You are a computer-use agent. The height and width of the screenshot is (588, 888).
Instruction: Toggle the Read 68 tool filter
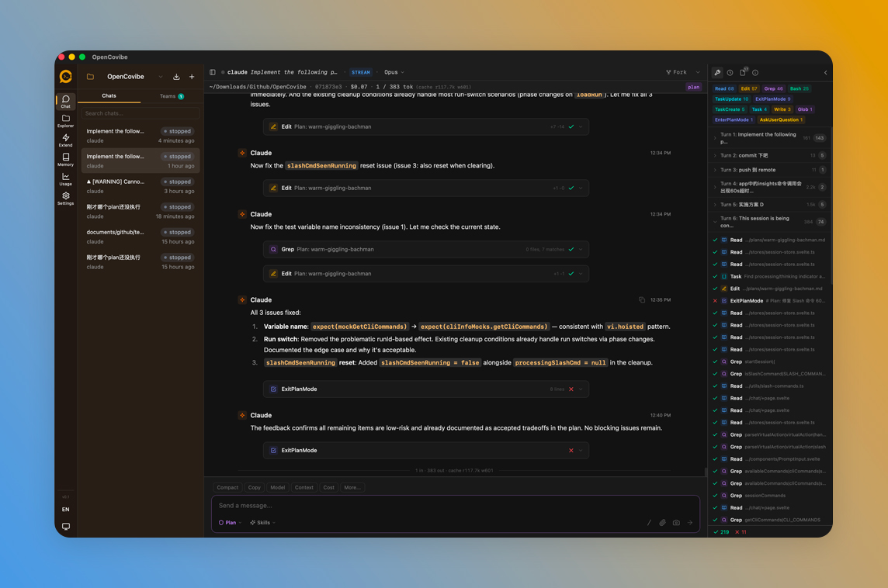(x=724, y=88)
